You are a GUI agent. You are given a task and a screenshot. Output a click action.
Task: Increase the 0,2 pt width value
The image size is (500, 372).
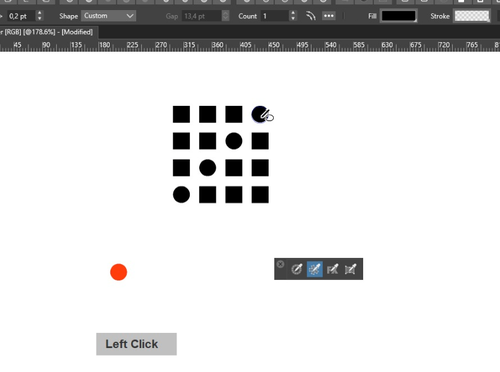[x=40, y=13]
